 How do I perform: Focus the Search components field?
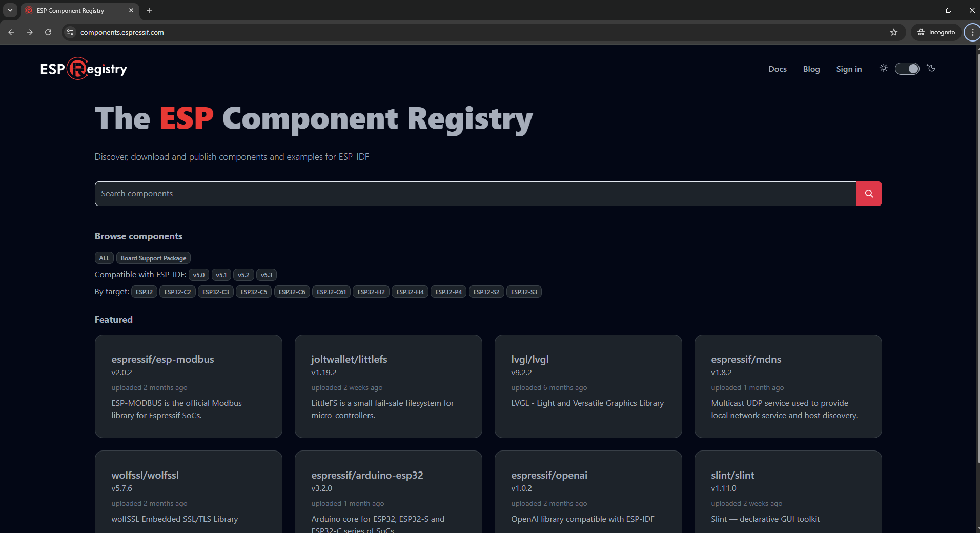point(475,194)
